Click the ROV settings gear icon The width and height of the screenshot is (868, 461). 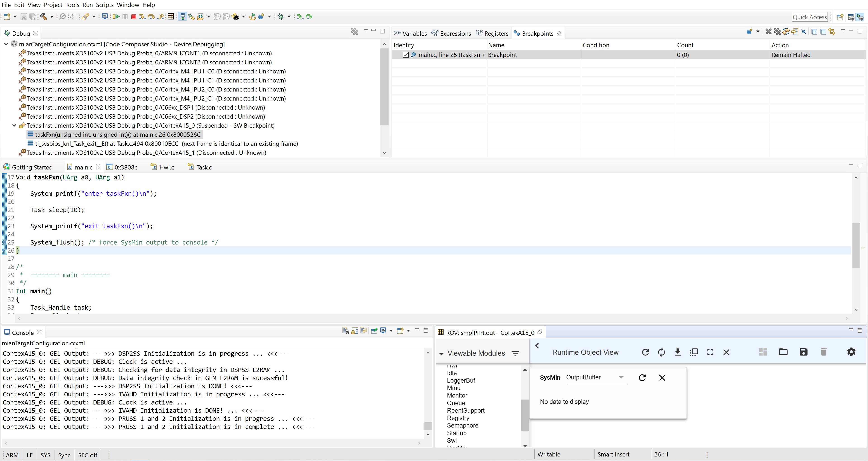pos(851,352)
